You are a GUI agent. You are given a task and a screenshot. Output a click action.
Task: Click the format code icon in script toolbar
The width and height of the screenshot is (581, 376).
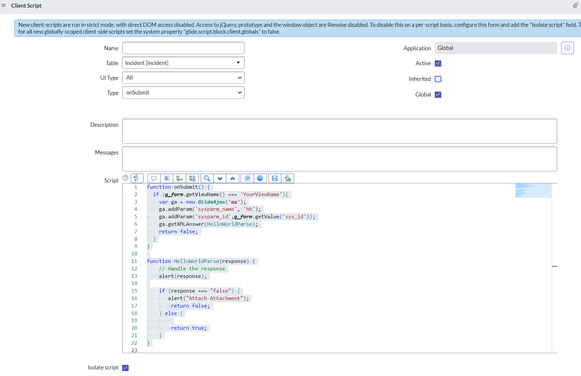[x=167, y=179]
